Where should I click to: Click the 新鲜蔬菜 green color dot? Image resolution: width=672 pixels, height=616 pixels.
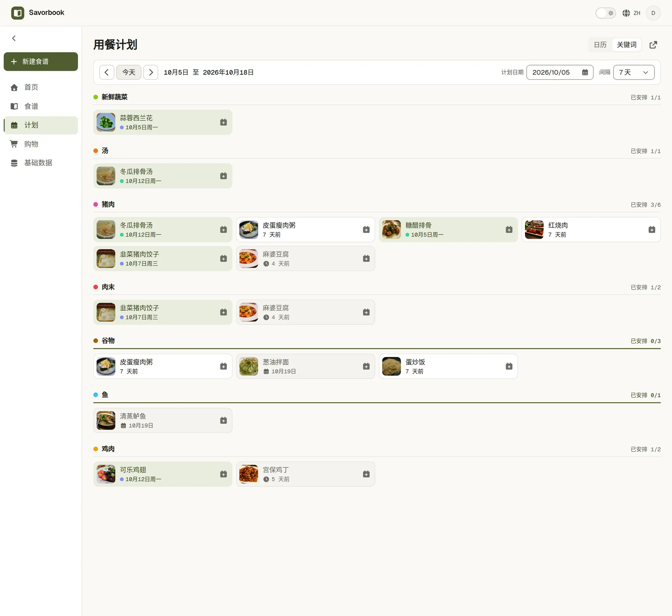point(96,97)
